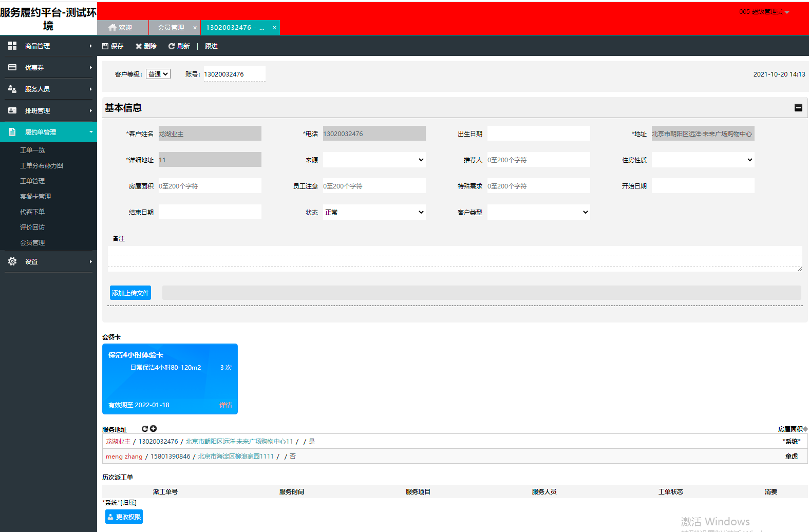Switch to the 欢迎 tab

123,28
